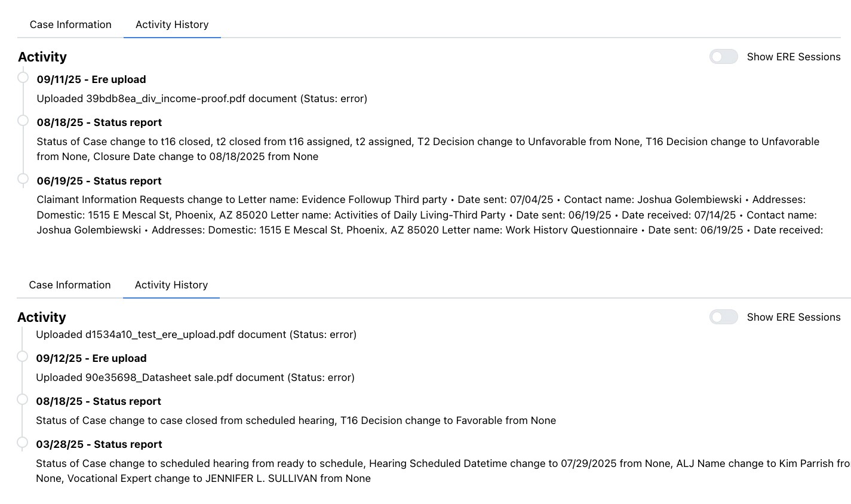Select the bottom Case Information tab
The image size is (851, 504).
click(69, 285)
